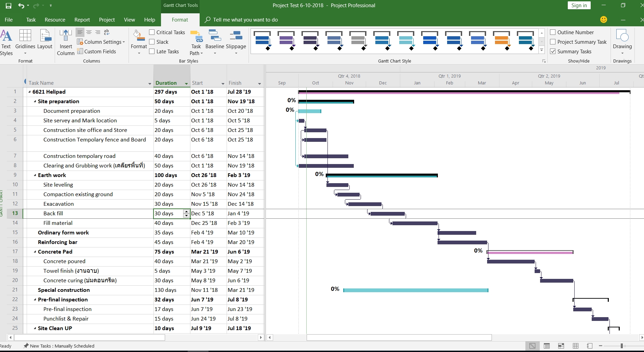Toggle the Outline Number checkbox

click(553, 32)
